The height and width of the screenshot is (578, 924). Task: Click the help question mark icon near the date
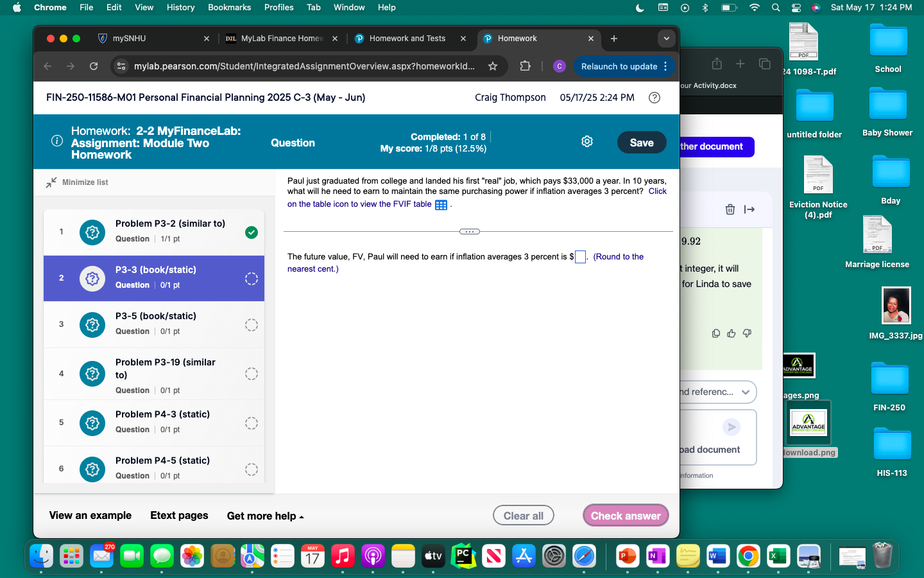(654, 98)
